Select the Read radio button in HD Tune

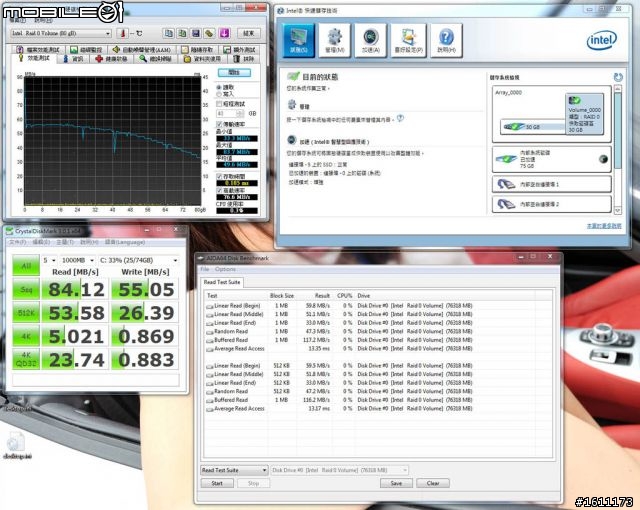(219, 87)
